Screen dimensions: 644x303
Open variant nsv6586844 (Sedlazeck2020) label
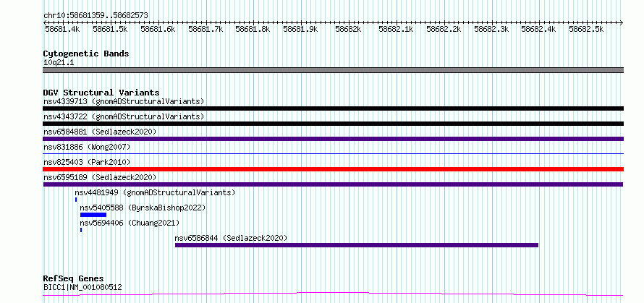[231, 238]
